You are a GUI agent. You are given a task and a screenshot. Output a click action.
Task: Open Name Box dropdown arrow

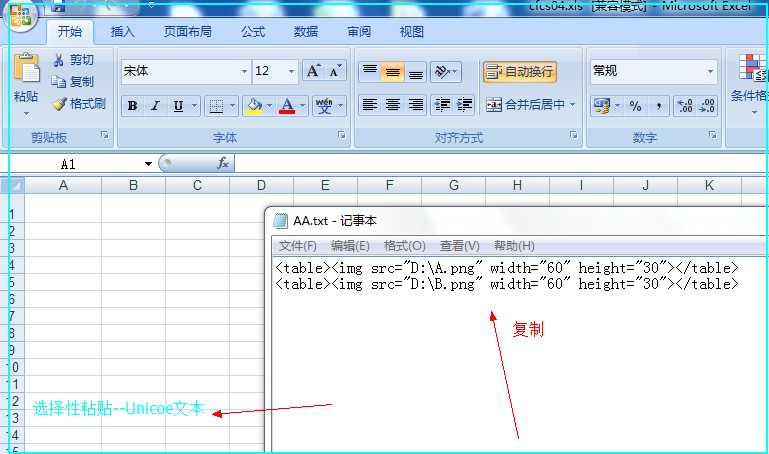(x=148, y=164)
